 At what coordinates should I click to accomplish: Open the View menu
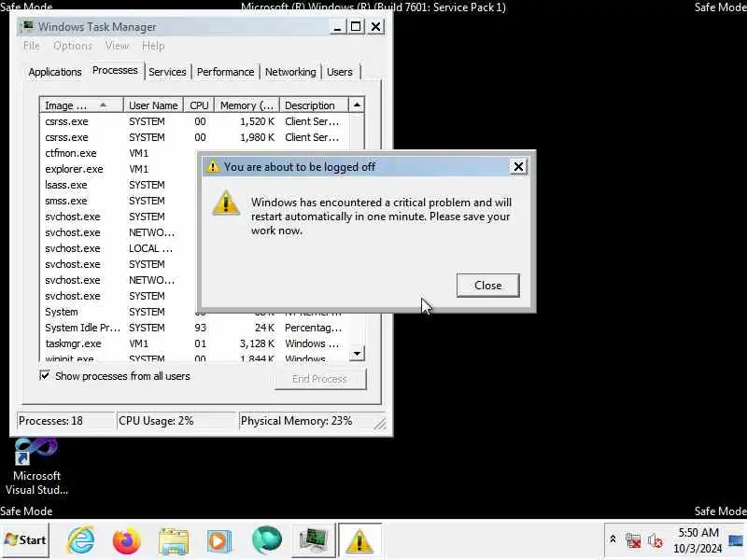click(x=118, y=46)
